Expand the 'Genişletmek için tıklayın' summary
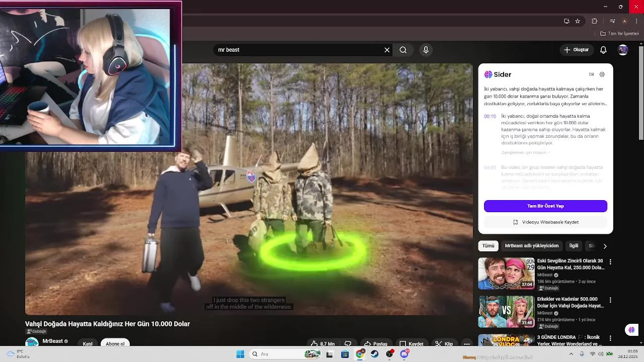This screenshot has width=644, height=362. click(525, 152)
